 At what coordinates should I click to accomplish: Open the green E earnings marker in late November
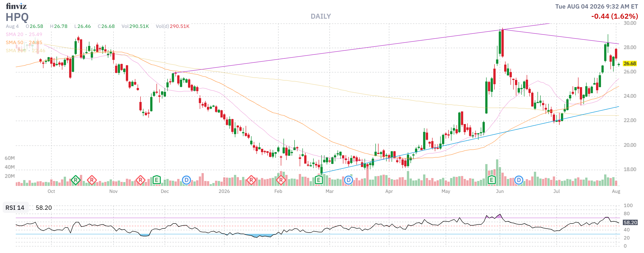coord(156,180)
